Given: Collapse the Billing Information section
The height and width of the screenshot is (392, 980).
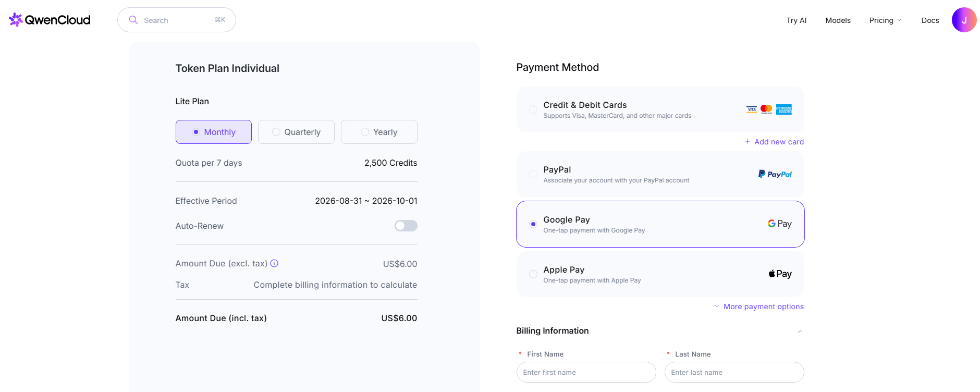Looking at the screenshot, I should (x=800, y=332).
